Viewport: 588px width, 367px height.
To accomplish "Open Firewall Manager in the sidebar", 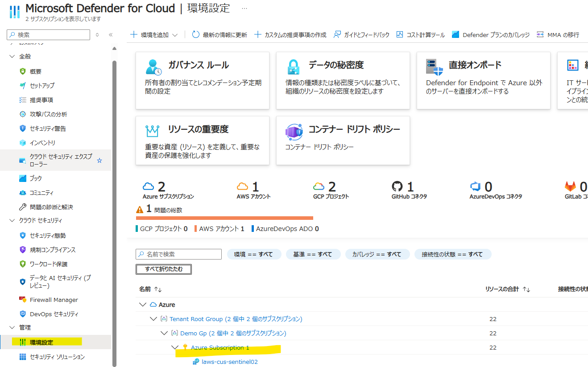I will pos(54,300).
